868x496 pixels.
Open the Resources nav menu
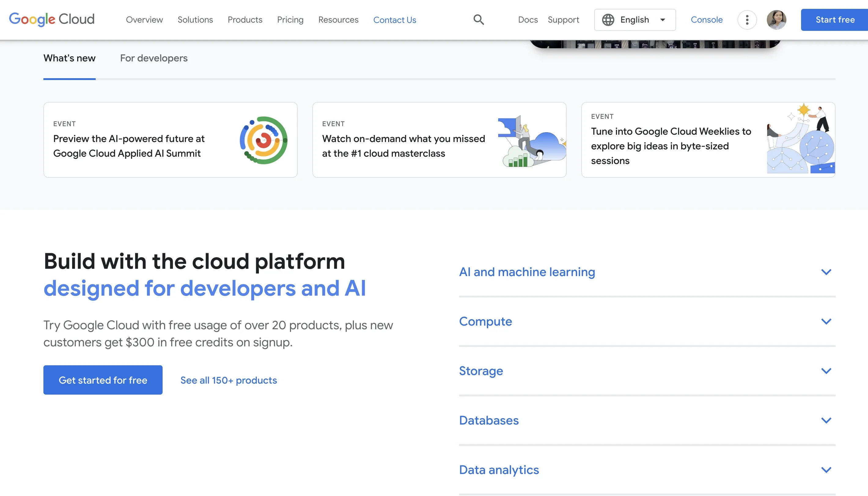[x=338, y=20]
